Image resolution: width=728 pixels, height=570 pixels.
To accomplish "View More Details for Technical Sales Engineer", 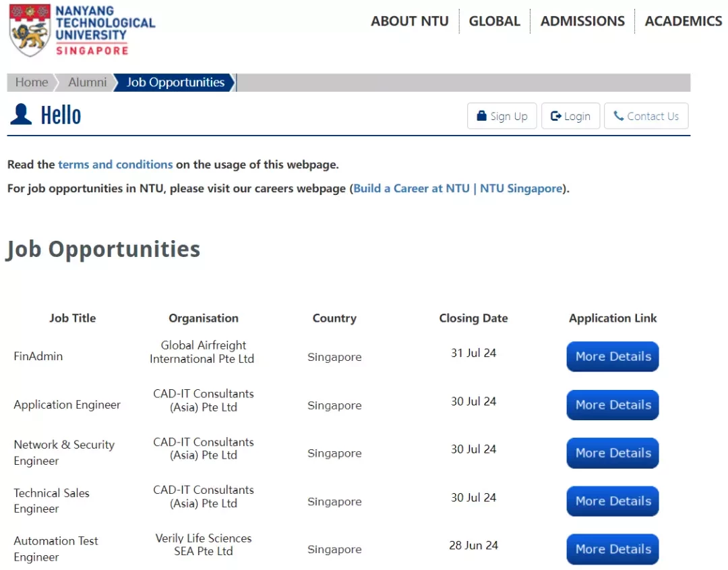I will coord(613,501).
